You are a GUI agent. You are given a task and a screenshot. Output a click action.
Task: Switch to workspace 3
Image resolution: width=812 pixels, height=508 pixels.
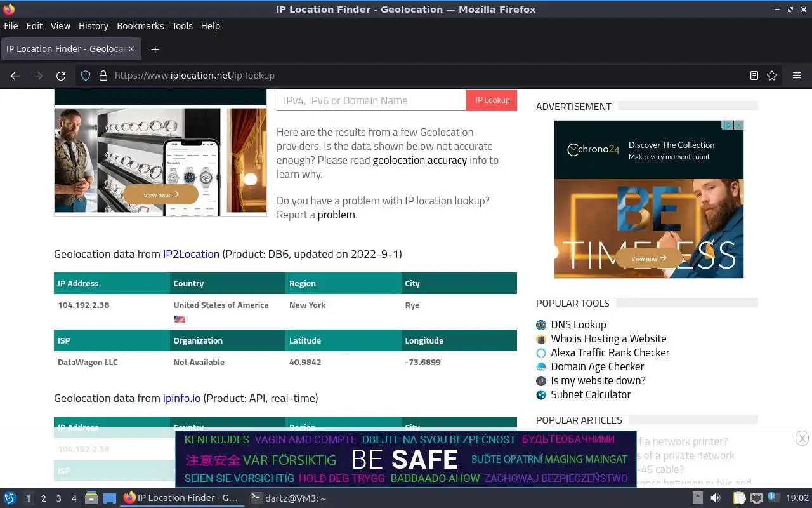click(58, 498)
